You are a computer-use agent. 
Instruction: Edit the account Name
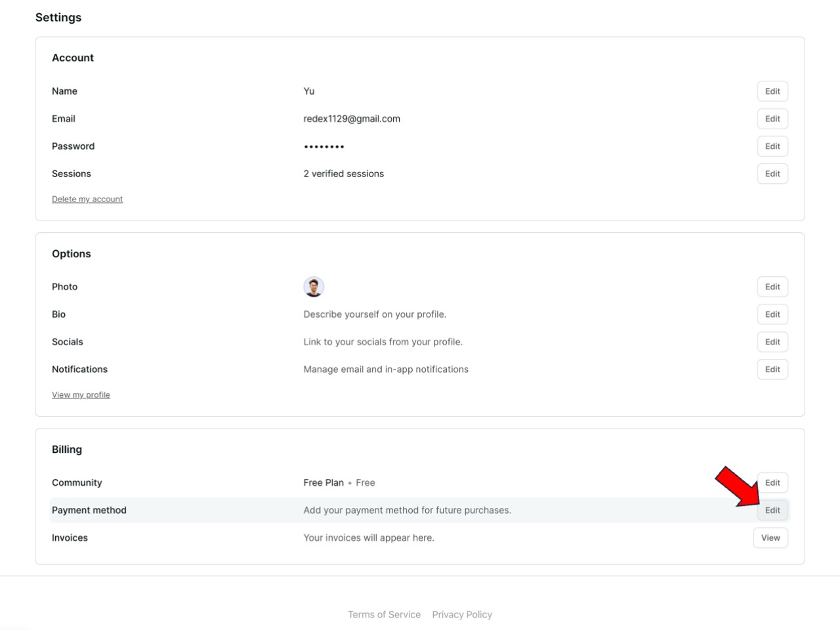772,91
